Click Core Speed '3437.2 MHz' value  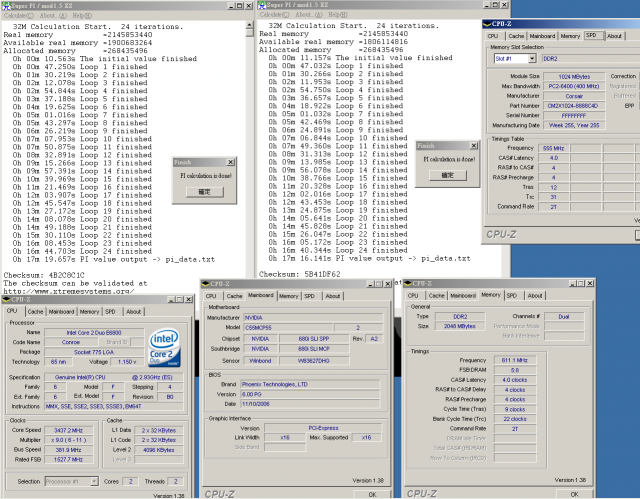pyautogui.click(x=69, y=430)
